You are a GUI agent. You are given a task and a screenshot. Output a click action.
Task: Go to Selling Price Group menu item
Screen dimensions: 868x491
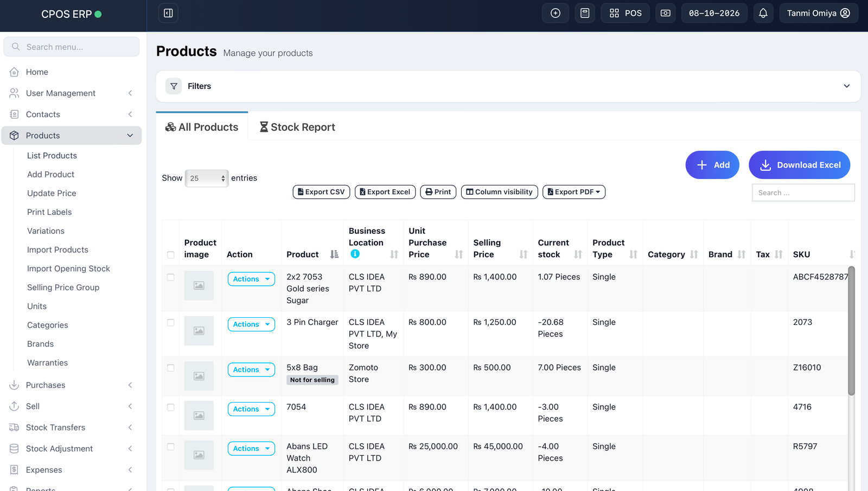[63, 288]
